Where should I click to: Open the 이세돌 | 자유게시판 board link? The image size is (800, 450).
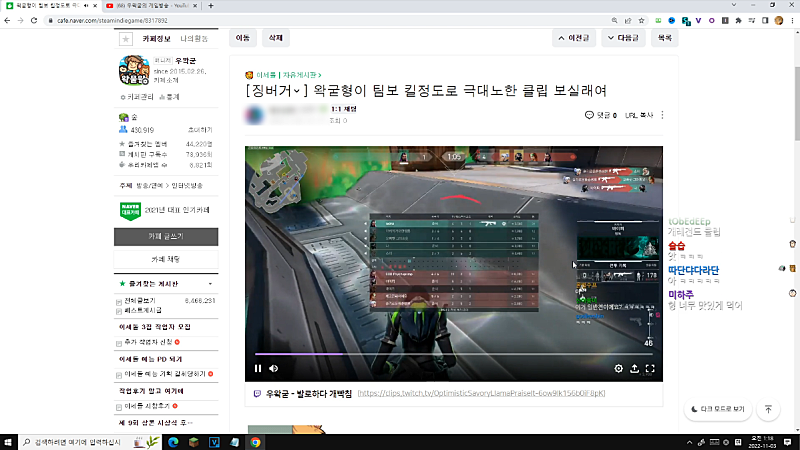[x=289, y=75]
